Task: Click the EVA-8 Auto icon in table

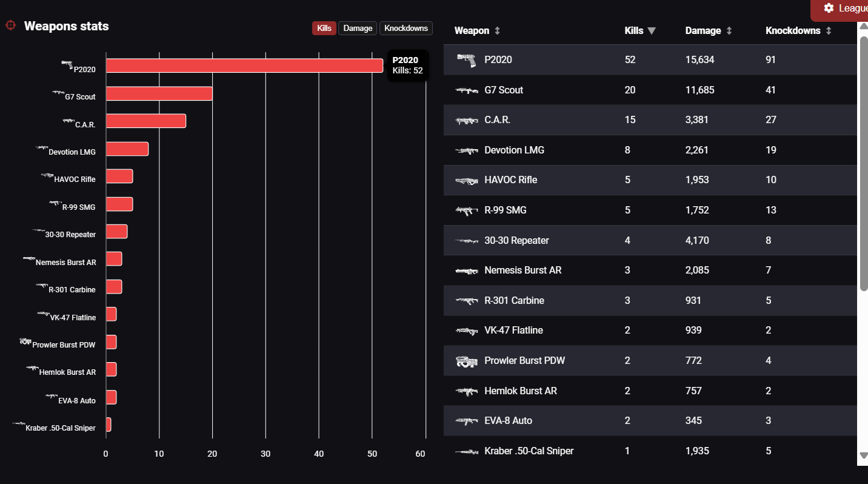Action: tap(466, 421)
